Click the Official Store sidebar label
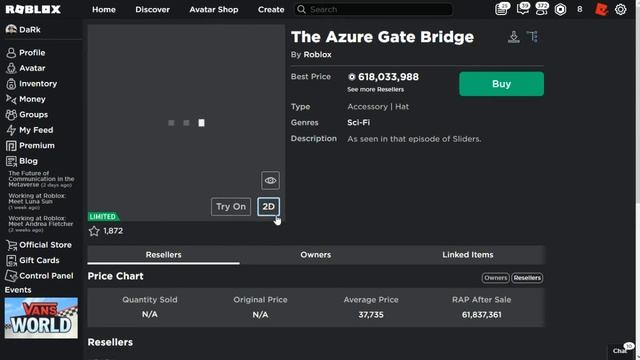 45,245
